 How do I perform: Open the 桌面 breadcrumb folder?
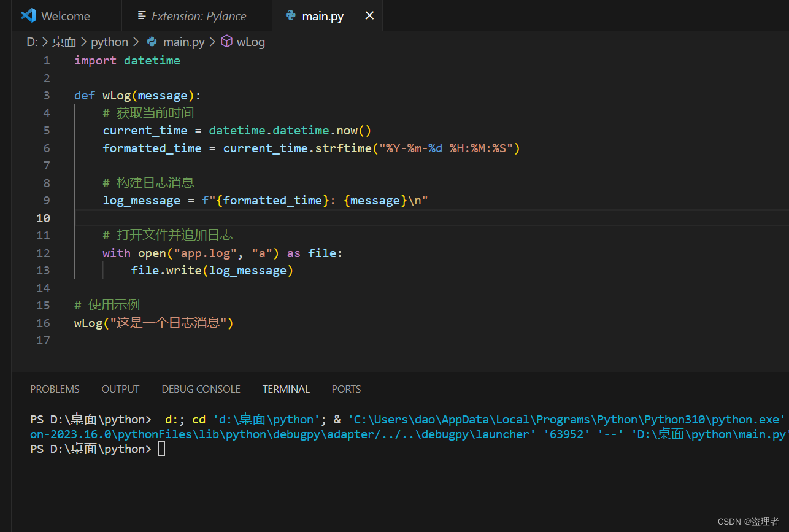(x=64, y=42)
